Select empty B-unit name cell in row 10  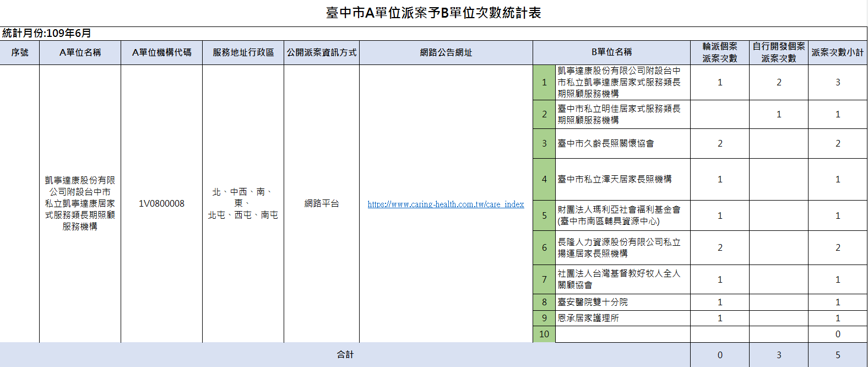pos(622,334)
